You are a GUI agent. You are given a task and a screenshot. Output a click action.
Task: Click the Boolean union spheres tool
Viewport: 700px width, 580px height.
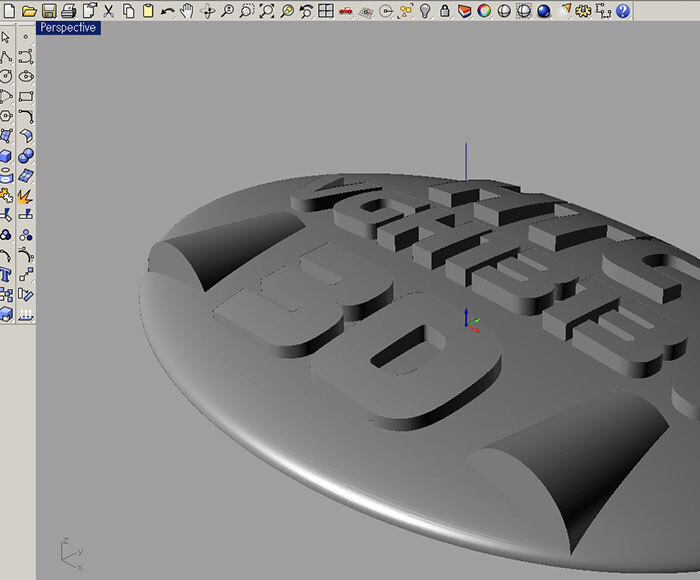[27, 155]
